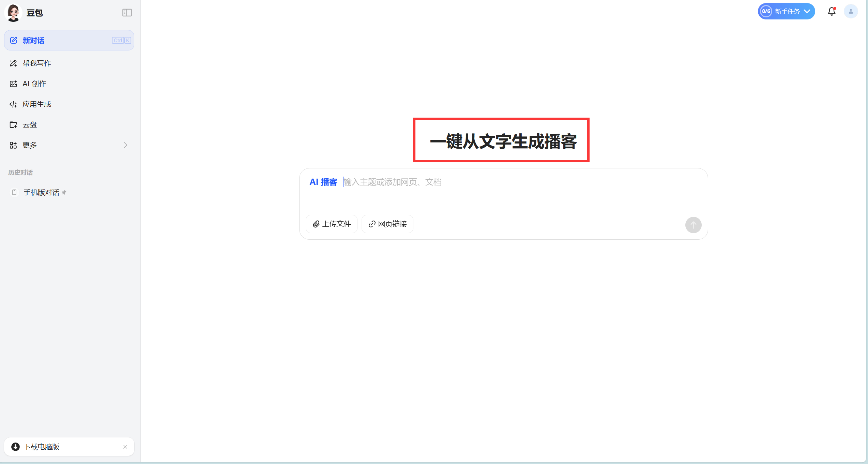
Task: Click the 帮我写作 pen icon
Action: [13, 63]
